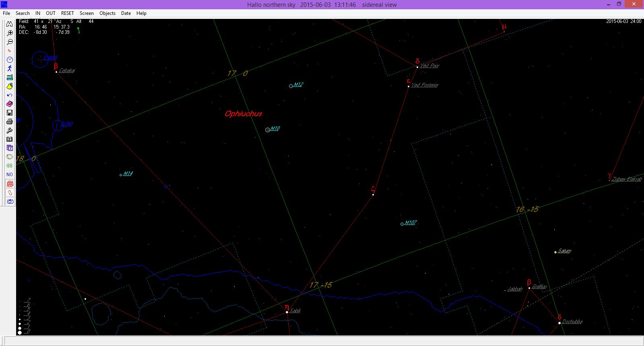Image resolution: width=644 pixels, height=346 pixels.
Task: Click the Cebalrai star label
Action: pyautogui.click(x=67, y=70)
